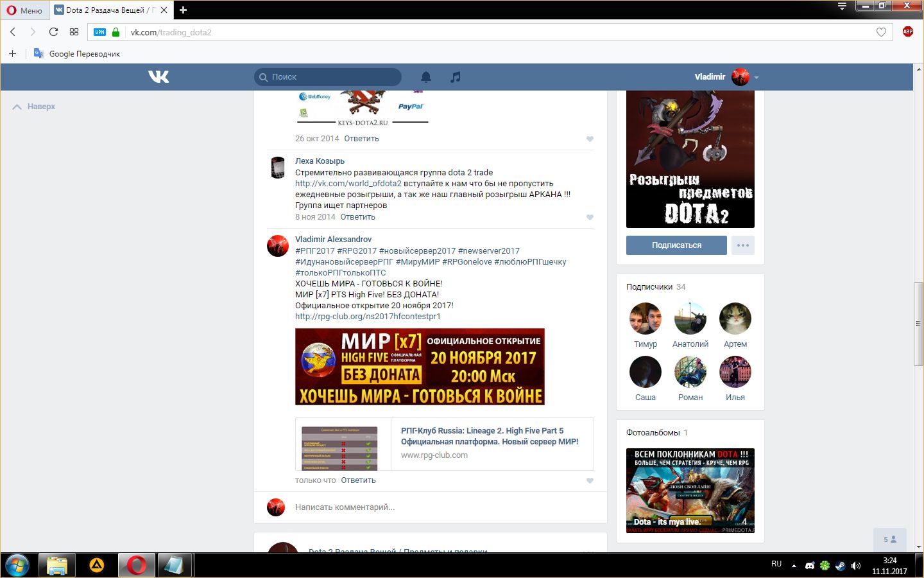This screenshot has width=924, height=578.
Task: Click the page vertical scrollbar thumb
Action: pyautogui.click(x=918, y=324)
